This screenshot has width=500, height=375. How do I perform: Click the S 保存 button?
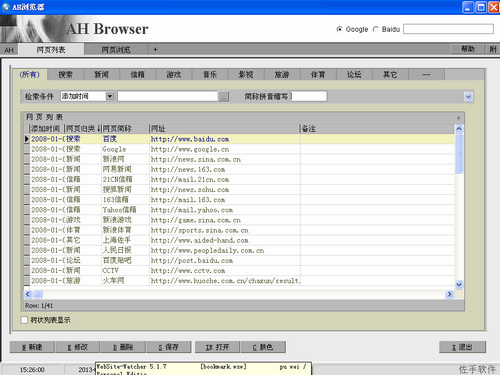(x=169, y=347)
